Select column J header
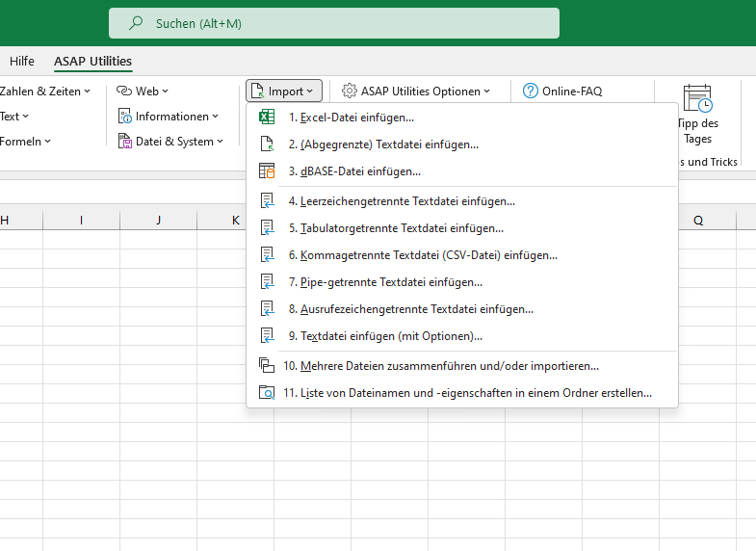756x551 pixels. pos(158,221)
